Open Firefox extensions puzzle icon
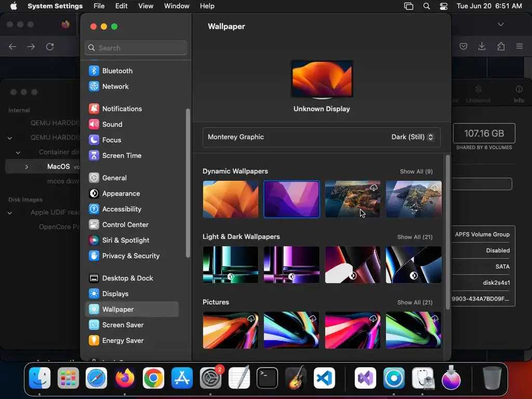532x399 pixels. [x=501, y=46]
